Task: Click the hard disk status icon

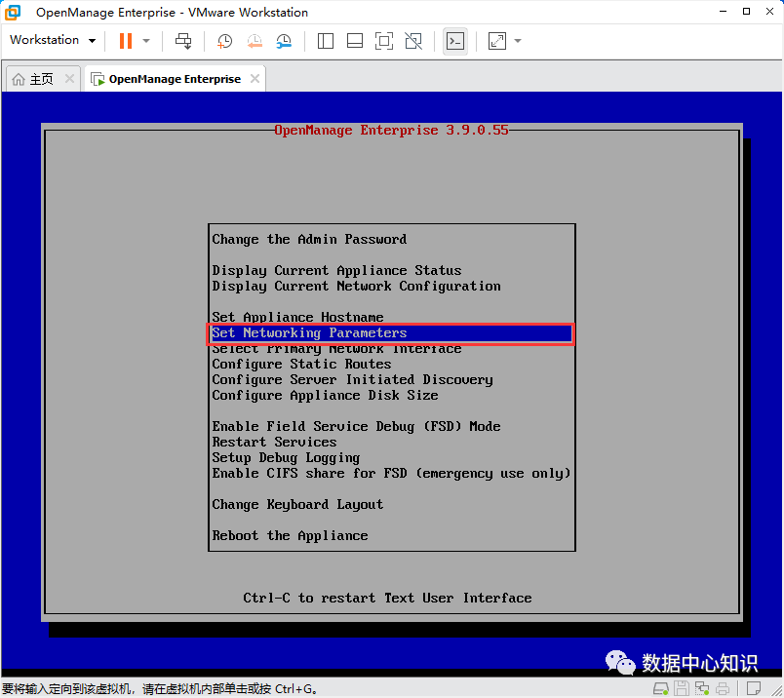Action: (661, 689)
